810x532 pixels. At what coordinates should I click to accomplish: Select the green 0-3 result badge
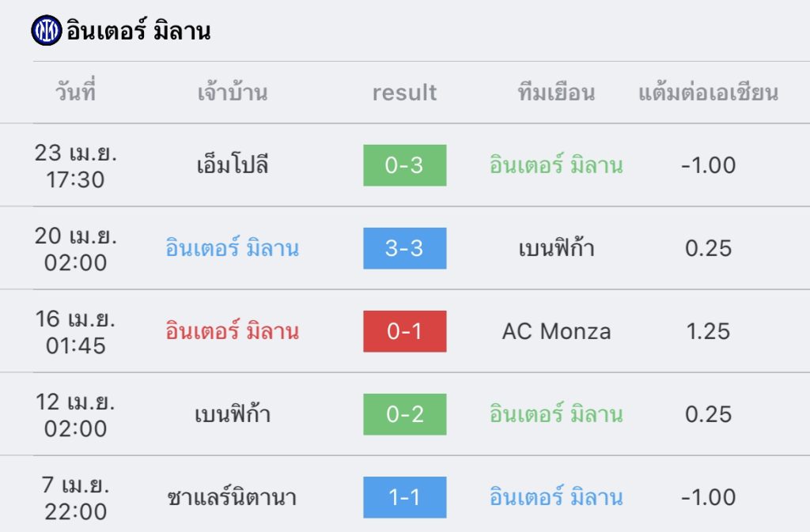(404, 165)
